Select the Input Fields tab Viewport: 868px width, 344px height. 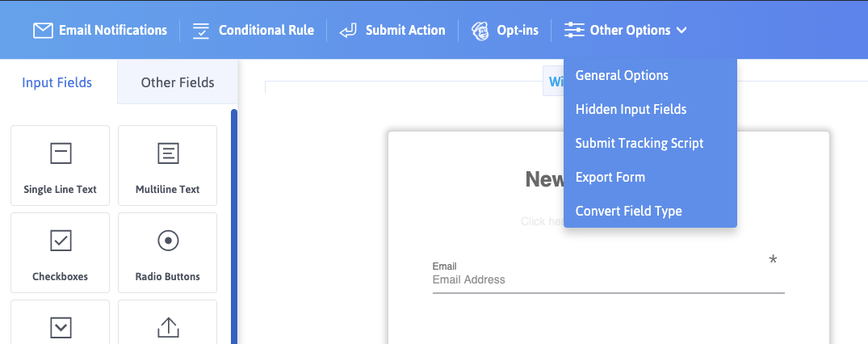tap(57, 82)
